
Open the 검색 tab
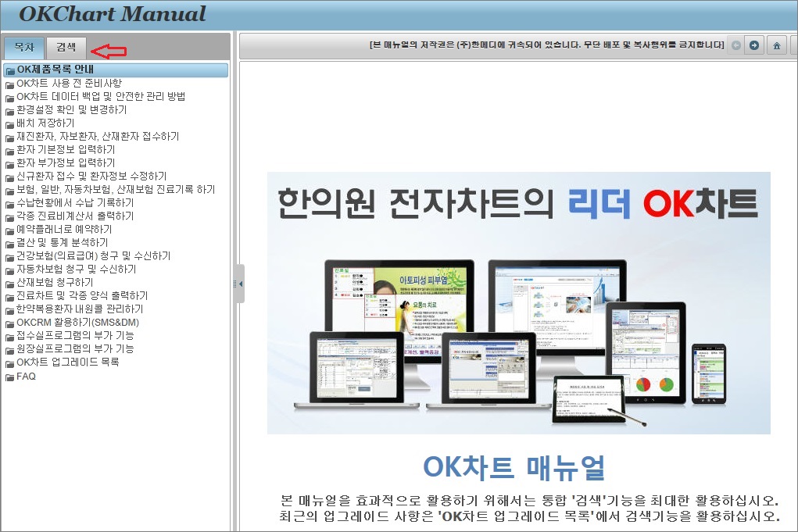click(x=66, y=48)
